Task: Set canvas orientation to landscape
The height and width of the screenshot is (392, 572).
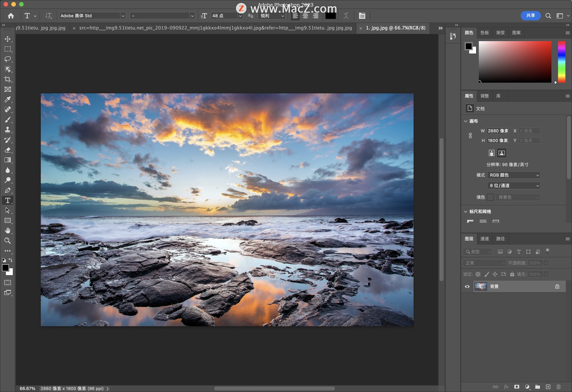Action: 502,153
